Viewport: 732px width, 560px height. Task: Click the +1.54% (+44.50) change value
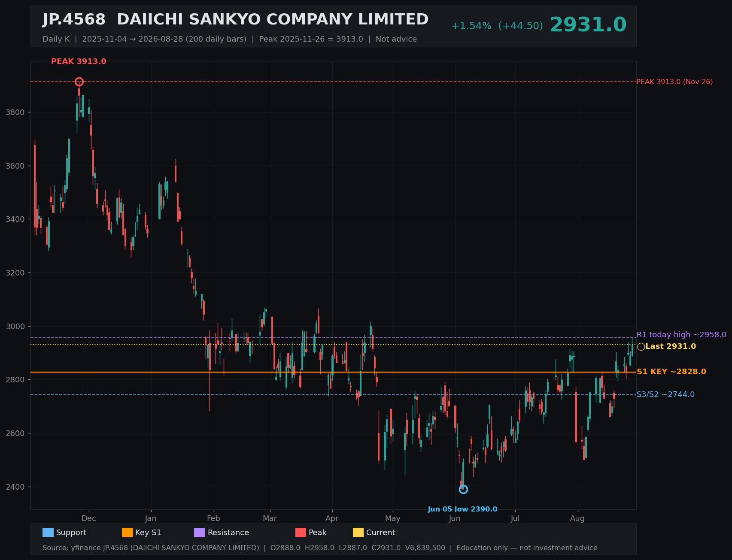click(497, 26)
